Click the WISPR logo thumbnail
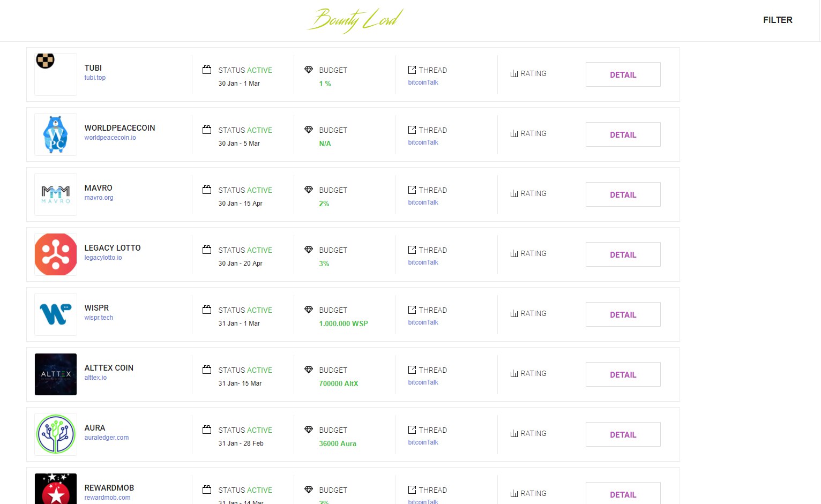The image size is (821, 504). 56,314
